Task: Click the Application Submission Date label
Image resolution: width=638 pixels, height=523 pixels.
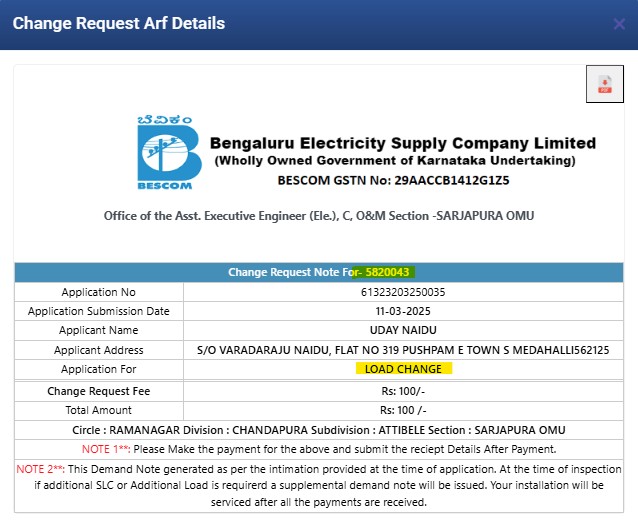Action: pyautogui.click(x=98, y=311)
